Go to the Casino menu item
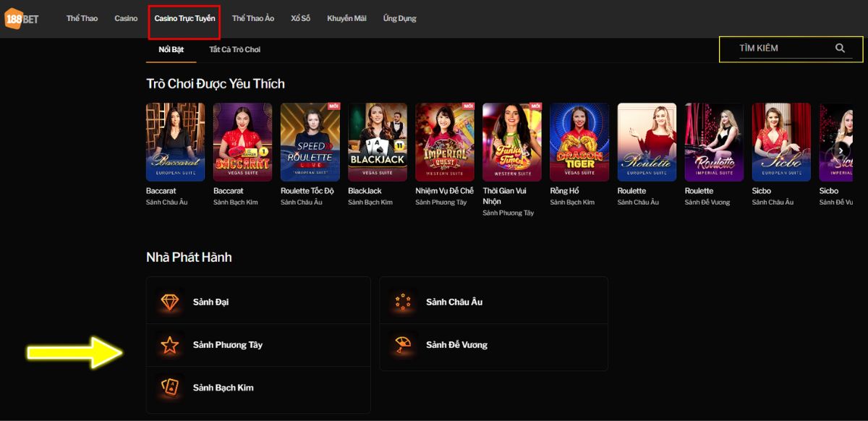Image resolution: width=868 pixels, height=421 pixels. point(126,18)
